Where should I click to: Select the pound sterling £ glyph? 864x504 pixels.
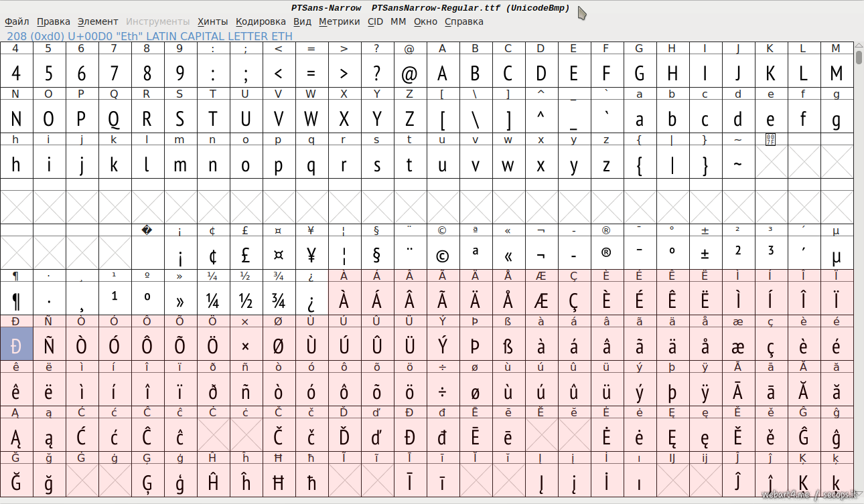click(246, 255)
